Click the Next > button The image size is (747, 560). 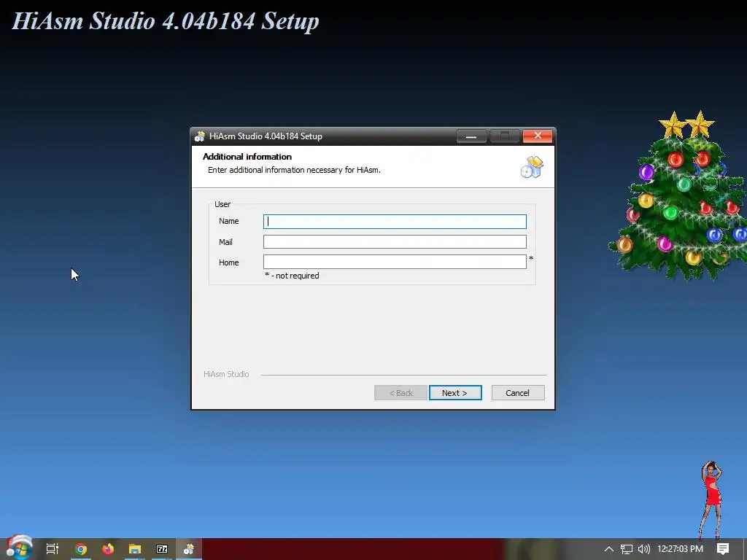tap(455, 393)
